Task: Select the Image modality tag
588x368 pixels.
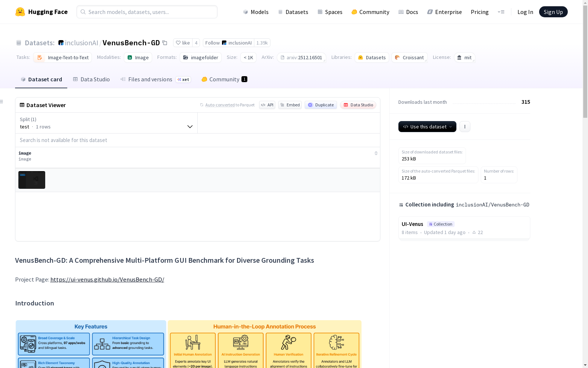Action: [138, 57]
